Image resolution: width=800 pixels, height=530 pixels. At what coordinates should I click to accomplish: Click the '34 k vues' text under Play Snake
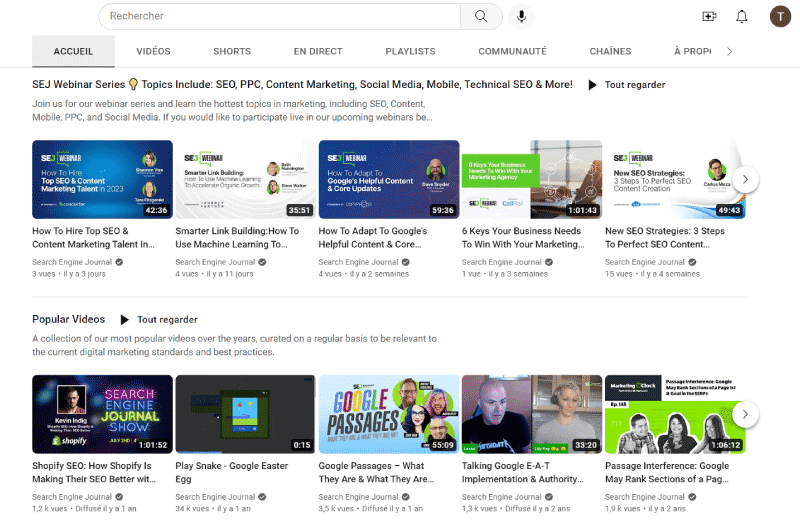click(192, 509)
